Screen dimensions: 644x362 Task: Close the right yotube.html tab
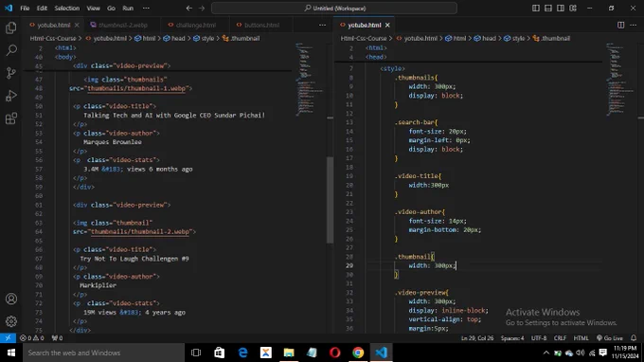point(387,25)
